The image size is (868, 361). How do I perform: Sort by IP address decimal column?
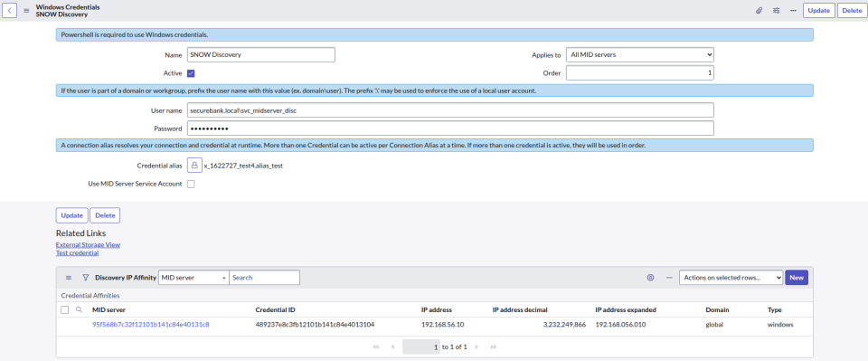pos(520,310)
